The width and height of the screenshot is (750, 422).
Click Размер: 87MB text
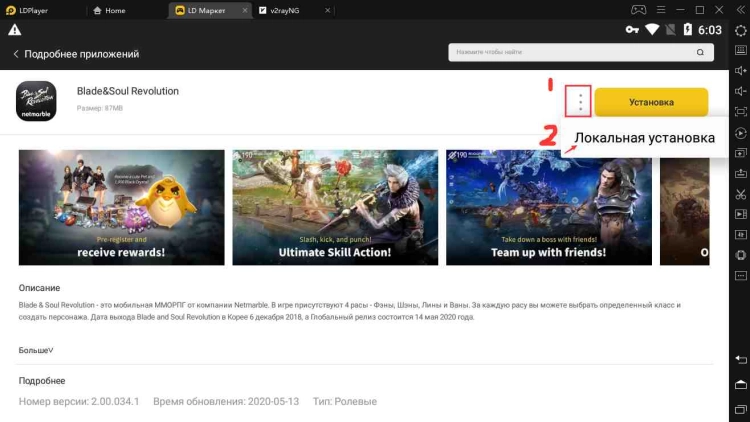coord(99,108)
